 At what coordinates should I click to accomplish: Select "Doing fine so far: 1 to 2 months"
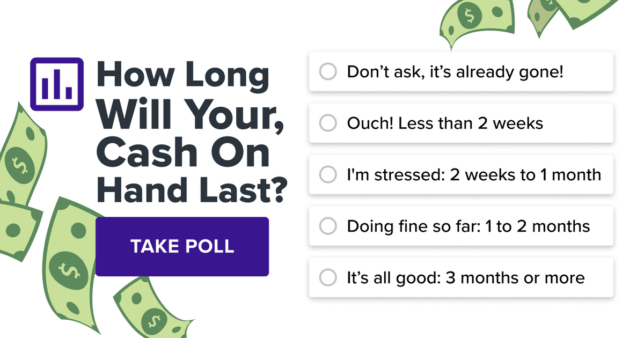pos(460,226)
